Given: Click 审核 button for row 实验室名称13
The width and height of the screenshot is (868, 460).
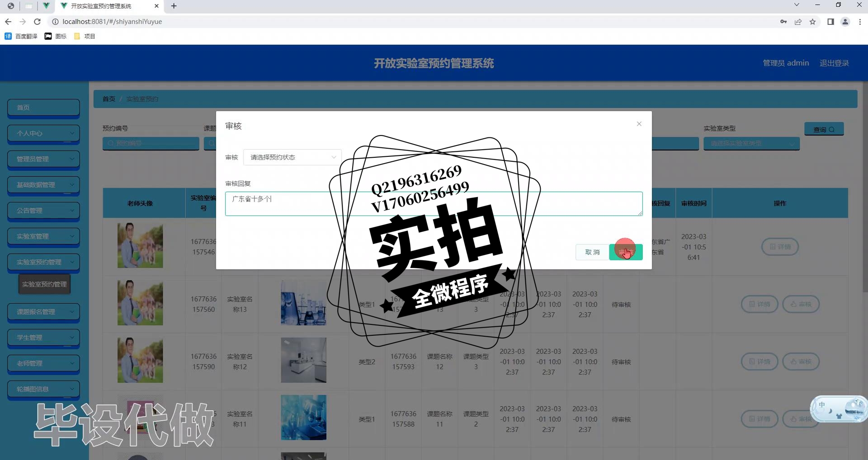Looking at the screenshot, I should pos(801,304).
